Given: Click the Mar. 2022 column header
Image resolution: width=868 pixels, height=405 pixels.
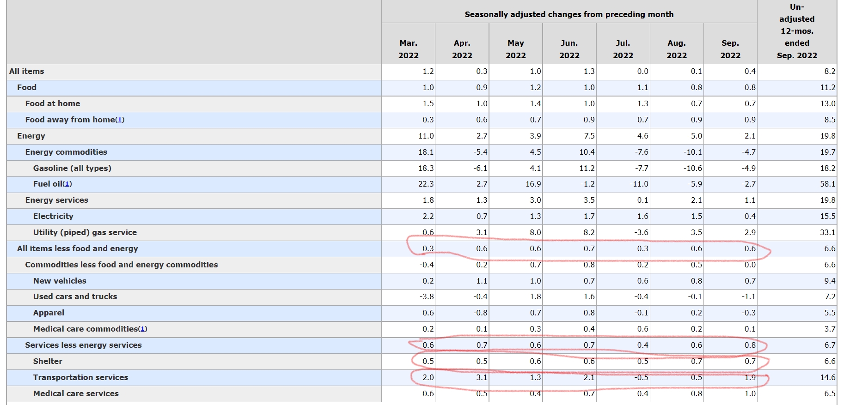Looking at the screenshot, I should click(408, 49).
